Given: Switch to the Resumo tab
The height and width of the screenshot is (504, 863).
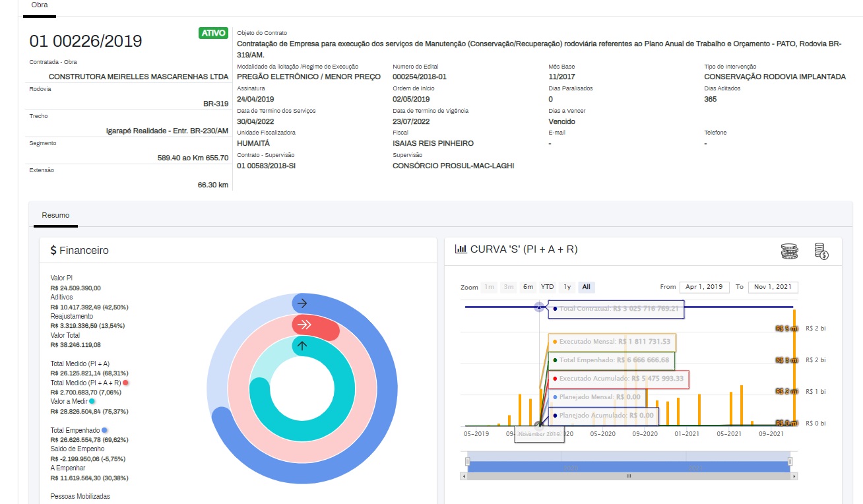Looking at the screenshot, I should click(x=55, y=215).
